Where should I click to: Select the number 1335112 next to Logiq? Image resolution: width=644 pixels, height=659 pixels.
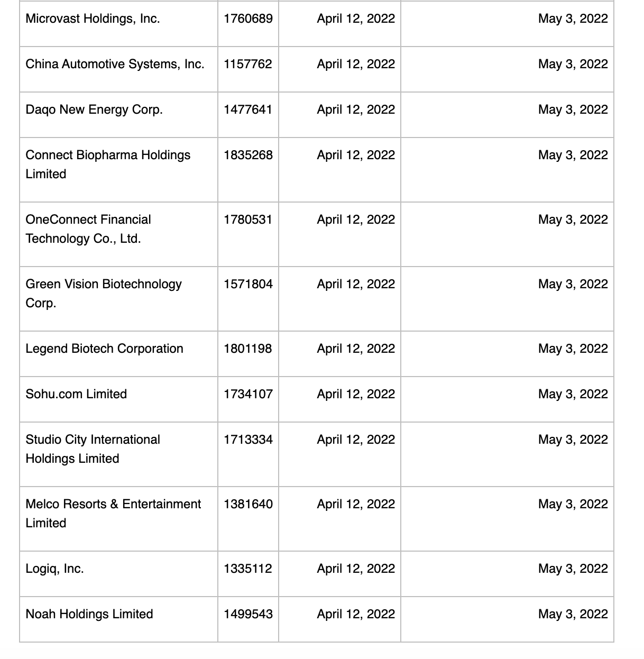pos(248,569)
